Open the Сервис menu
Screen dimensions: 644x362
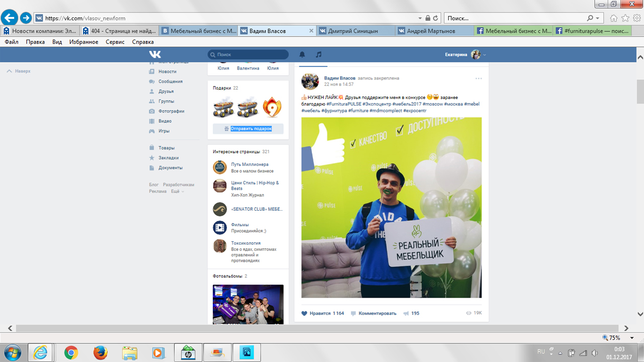[115, 42]
